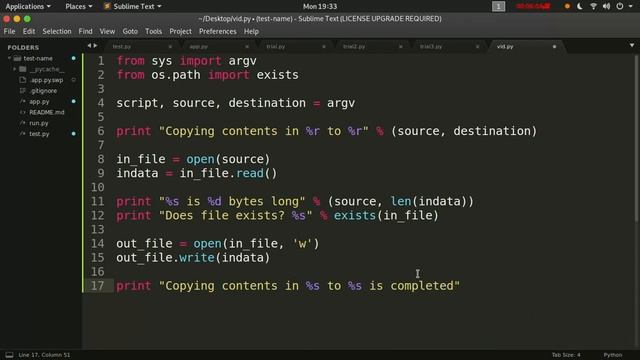The width and height of the screenshot is (640, 360).
Task: Open README.md from the sidebar
Action: [47, 112]
